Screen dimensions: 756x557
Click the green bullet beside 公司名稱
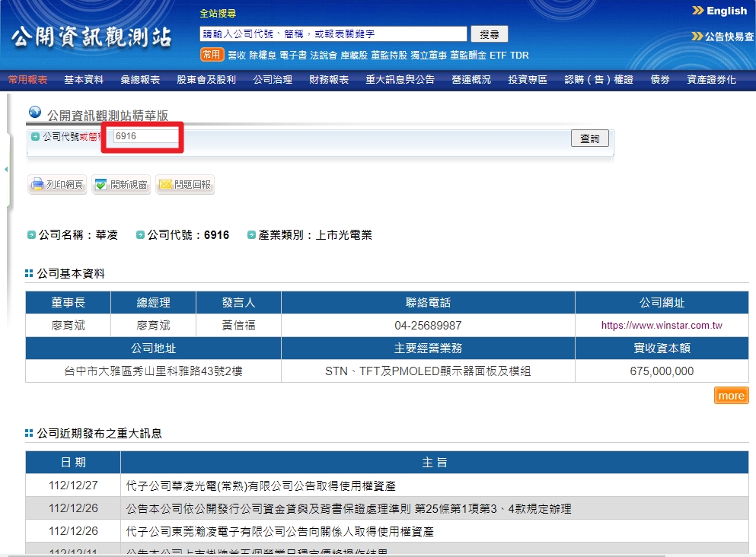click(x=31, y=234)
